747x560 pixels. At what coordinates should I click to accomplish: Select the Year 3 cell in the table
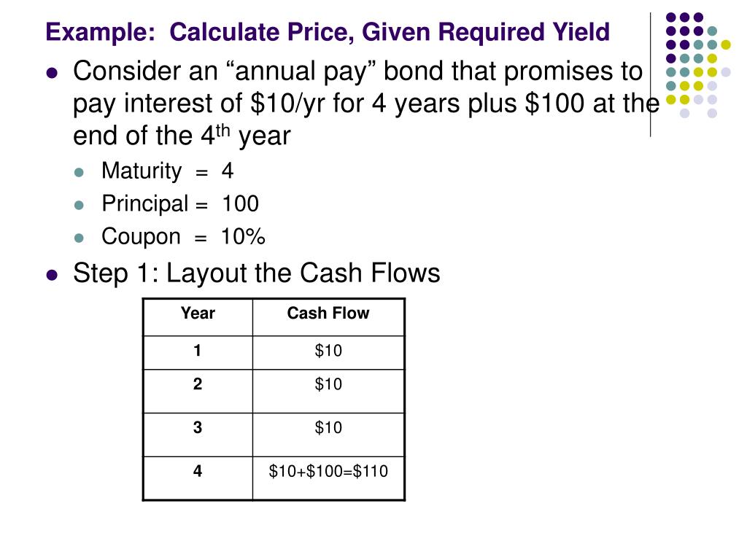point(198,428)
